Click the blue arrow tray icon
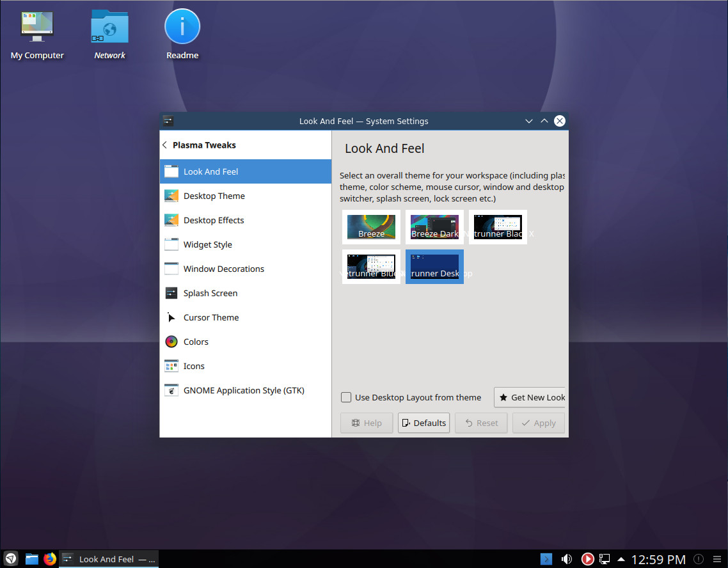Image resolution: width=728 pixels, height=568 pixels. [546, 559]
